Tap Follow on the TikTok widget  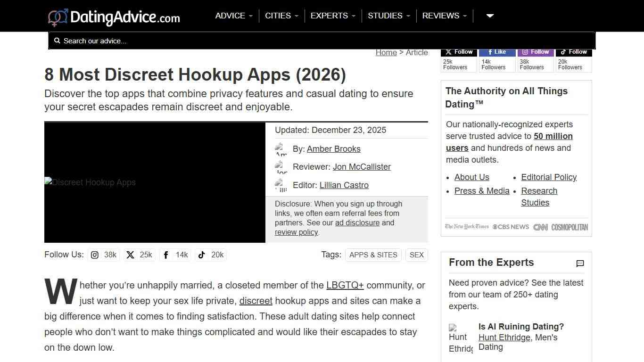574,52
